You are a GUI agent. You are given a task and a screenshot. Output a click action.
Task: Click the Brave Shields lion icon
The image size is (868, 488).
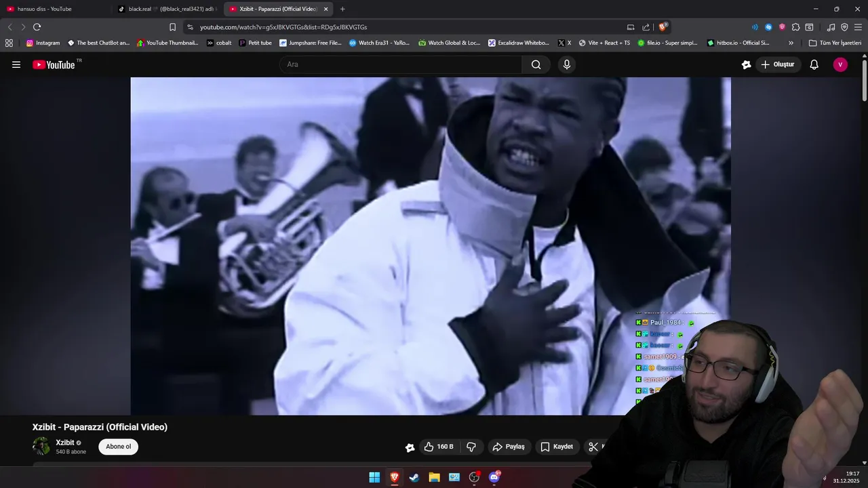(663, 27)
